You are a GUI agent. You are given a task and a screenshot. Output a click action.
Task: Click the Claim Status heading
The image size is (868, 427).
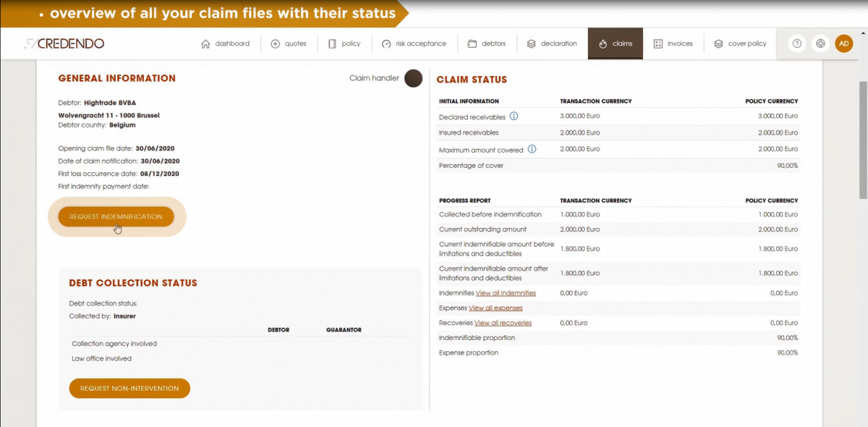coord(472,80)
